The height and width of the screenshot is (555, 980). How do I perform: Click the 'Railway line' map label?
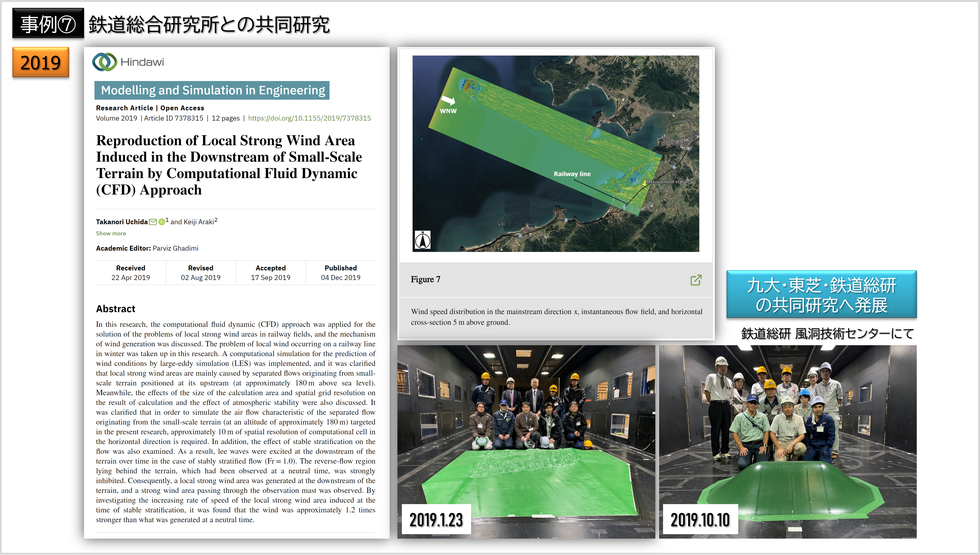(x=572, y=174)
